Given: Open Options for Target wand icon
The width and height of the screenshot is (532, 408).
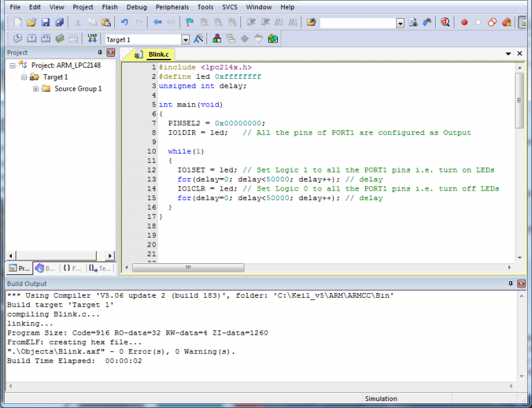Looking at the screenshot, I should (199, 39).
